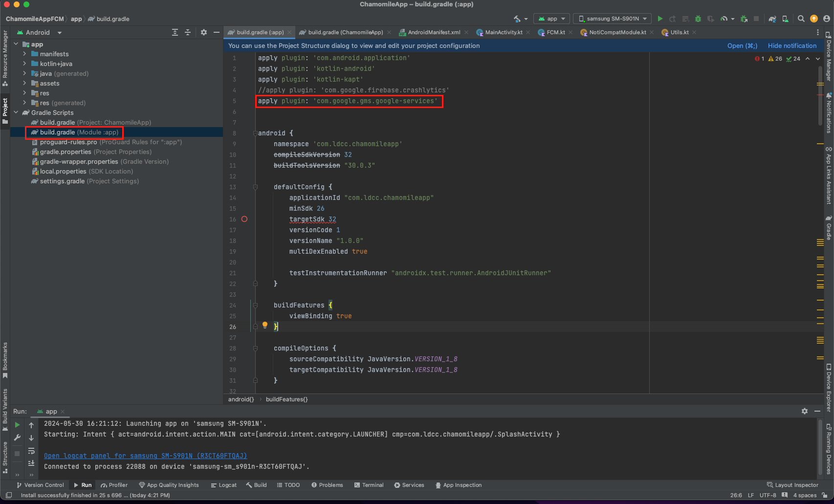Sync project with Gradle files elephant icon
Screen dimensions: 834x504
[772, 19]
